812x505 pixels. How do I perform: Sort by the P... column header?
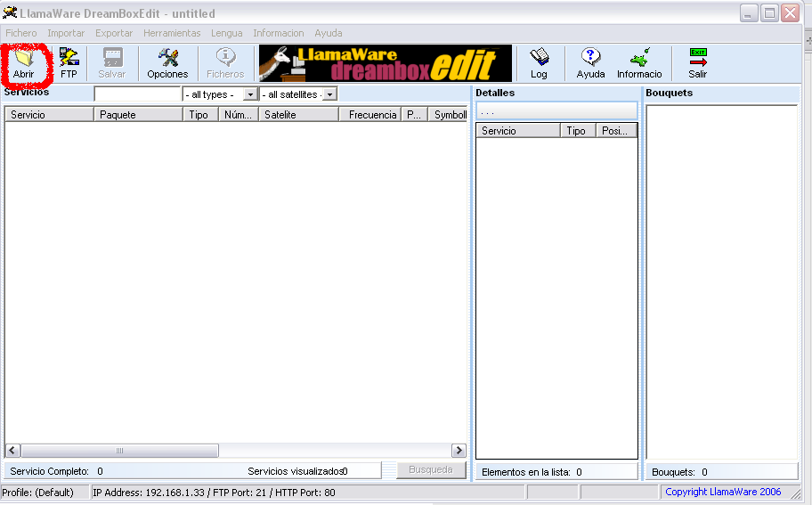pos(415,115)
